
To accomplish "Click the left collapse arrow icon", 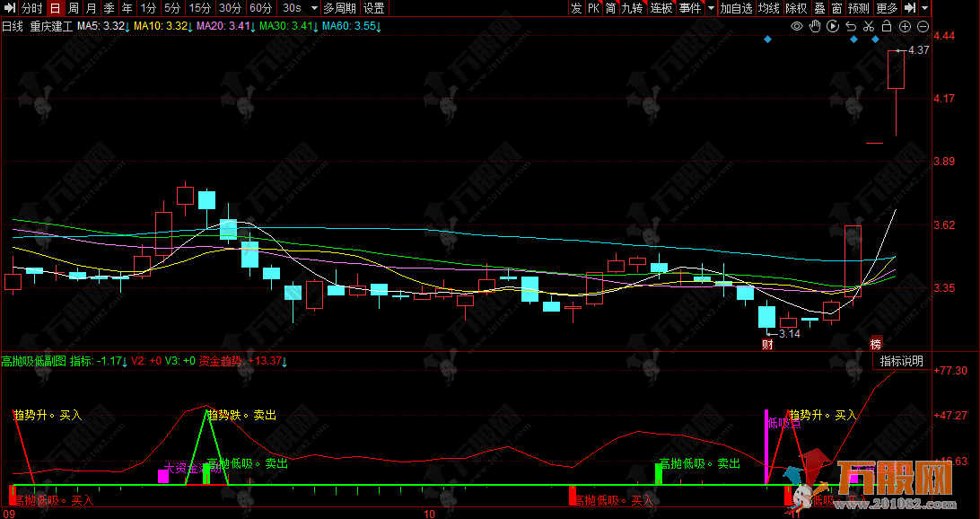I will pos(9,8).
